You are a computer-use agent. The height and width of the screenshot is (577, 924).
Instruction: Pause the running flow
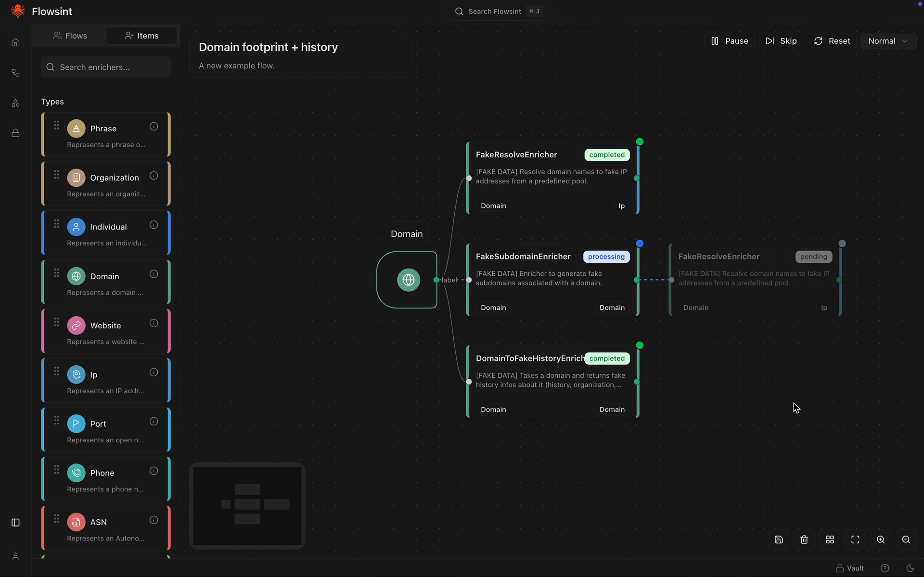tap(729, 41)
